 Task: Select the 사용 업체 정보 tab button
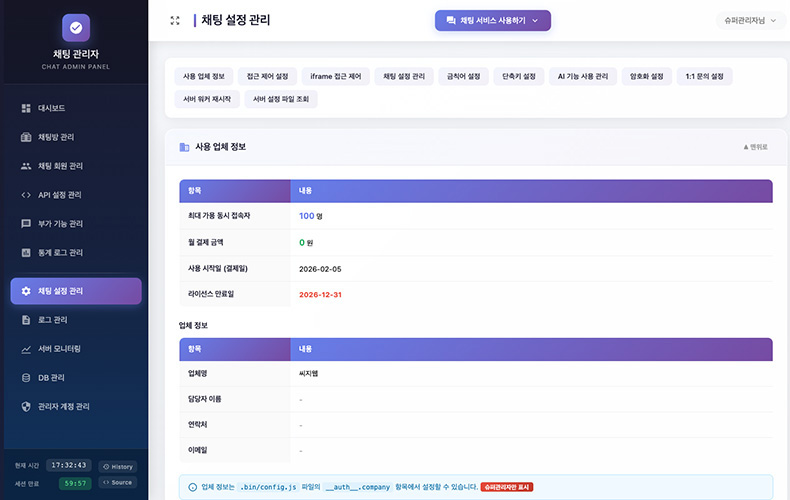point(204,77)
